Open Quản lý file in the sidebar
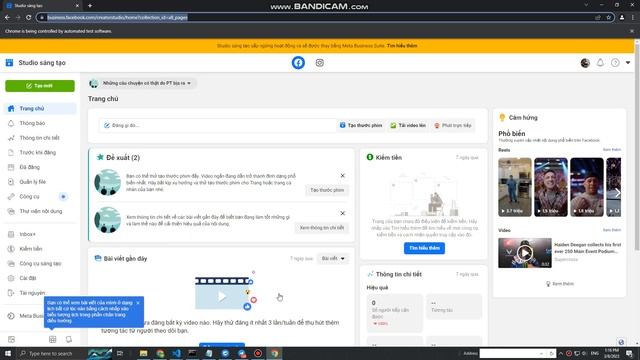 point(40,182)
